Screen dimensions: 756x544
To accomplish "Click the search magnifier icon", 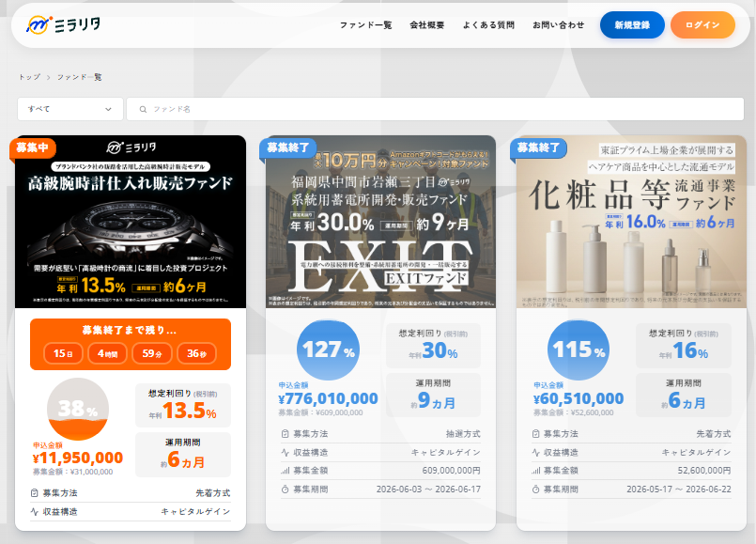I will tap(143, 110).
